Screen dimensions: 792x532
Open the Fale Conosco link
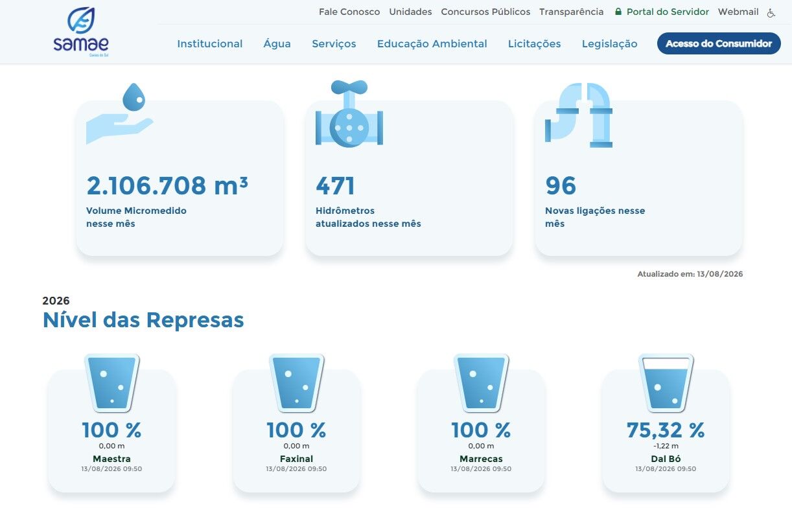pyautogui.click(x=349, y=12)
